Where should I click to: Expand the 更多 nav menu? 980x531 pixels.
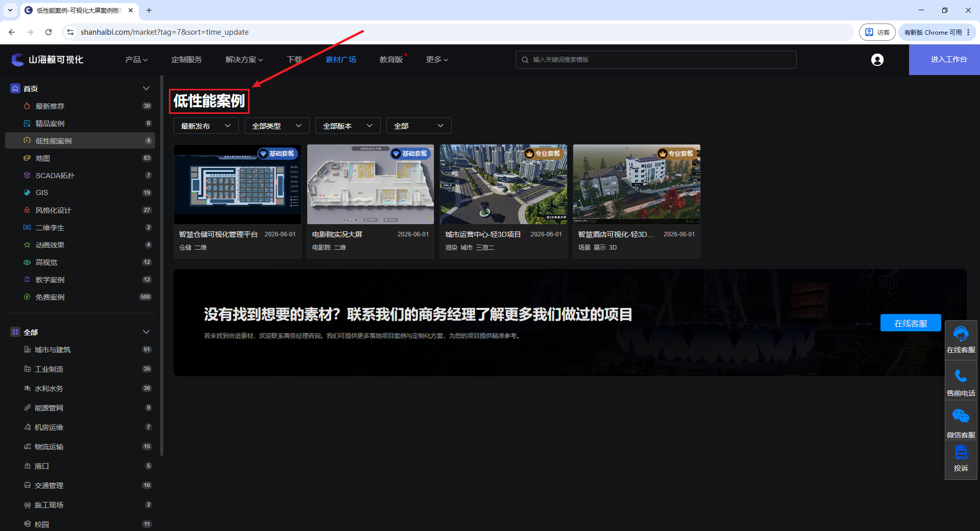pyautogui.click(x=437, y=60)
